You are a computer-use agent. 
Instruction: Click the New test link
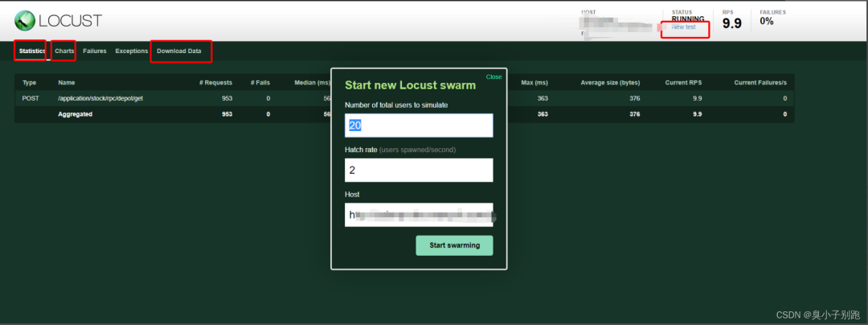pos(683,27)
